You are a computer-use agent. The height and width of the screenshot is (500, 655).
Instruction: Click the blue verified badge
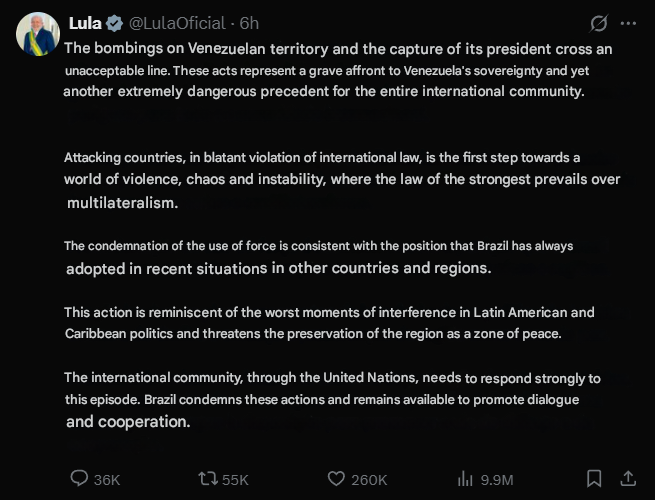(x=115, y=23)
